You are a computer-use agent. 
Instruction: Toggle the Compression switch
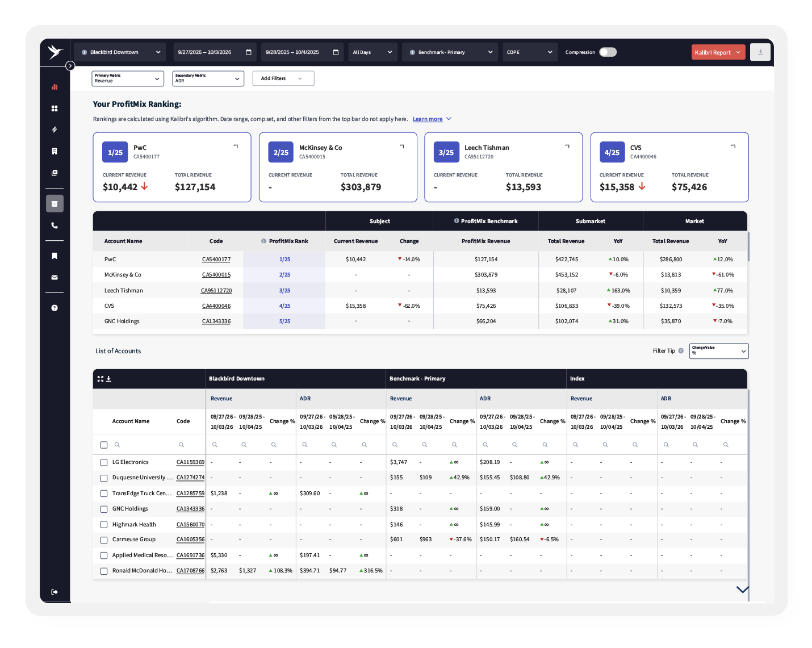tap(608, 52)
